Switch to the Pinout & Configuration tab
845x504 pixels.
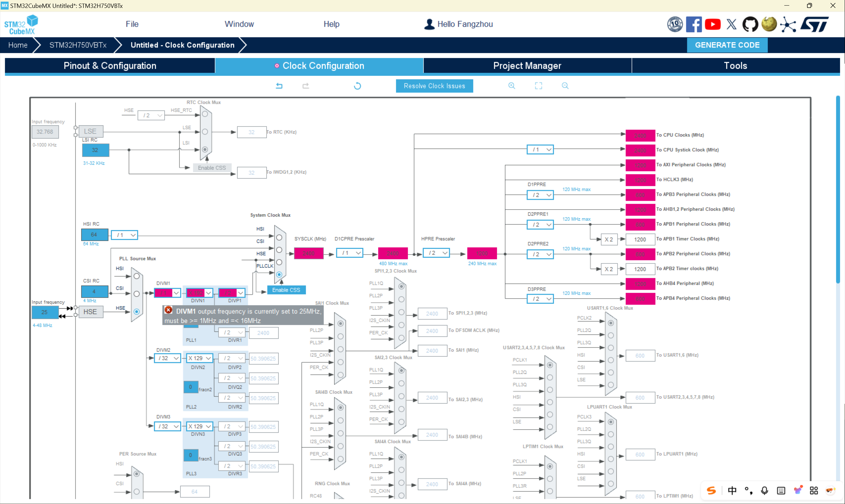click(110, 66)
